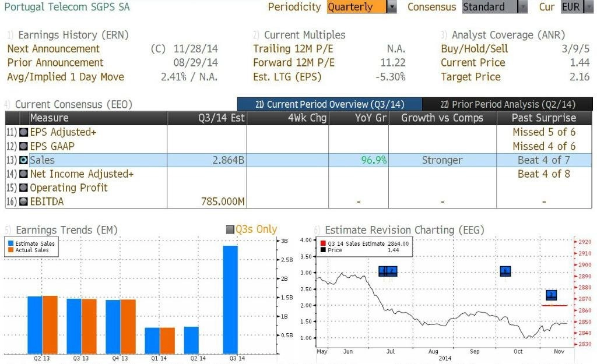Toggle the Q3s Only checkbox
Image resolution: width=597 pixels, height=364 pixels.
point(230,229)
